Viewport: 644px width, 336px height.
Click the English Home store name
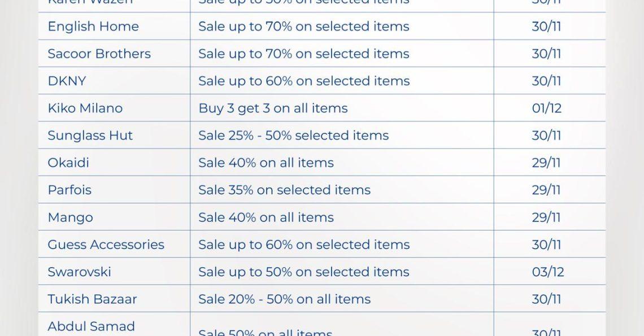[x=93, y=27]
